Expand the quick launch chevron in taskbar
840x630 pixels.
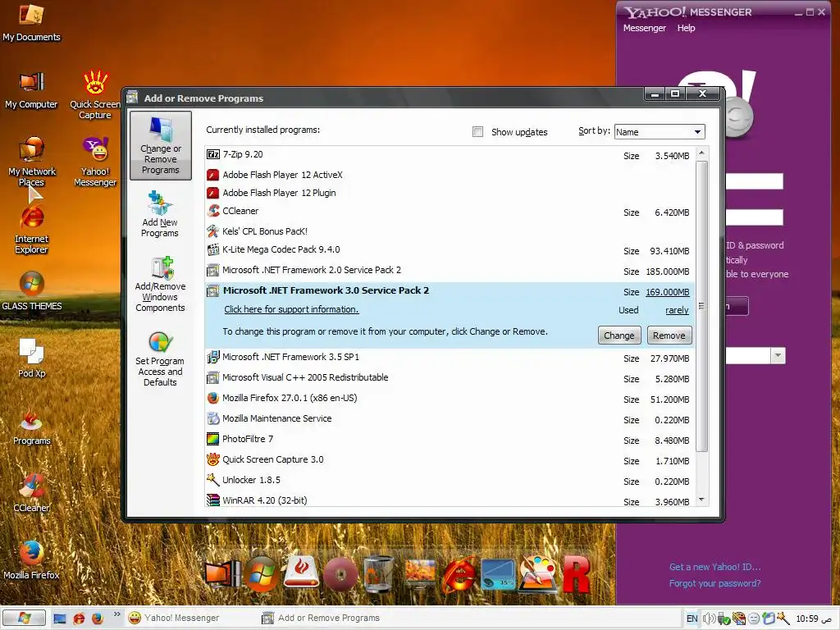[x=116, y=614]
